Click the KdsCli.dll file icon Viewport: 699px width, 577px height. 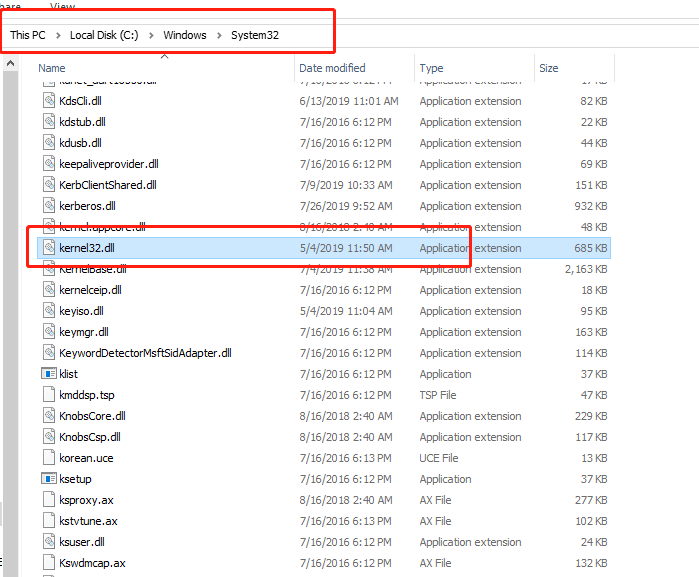(49, 100)
